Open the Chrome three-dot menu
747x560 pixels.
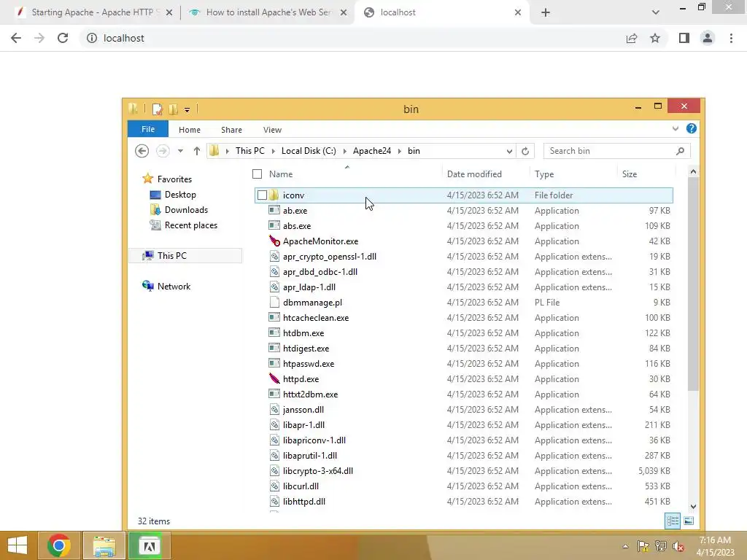click(731, 38)
